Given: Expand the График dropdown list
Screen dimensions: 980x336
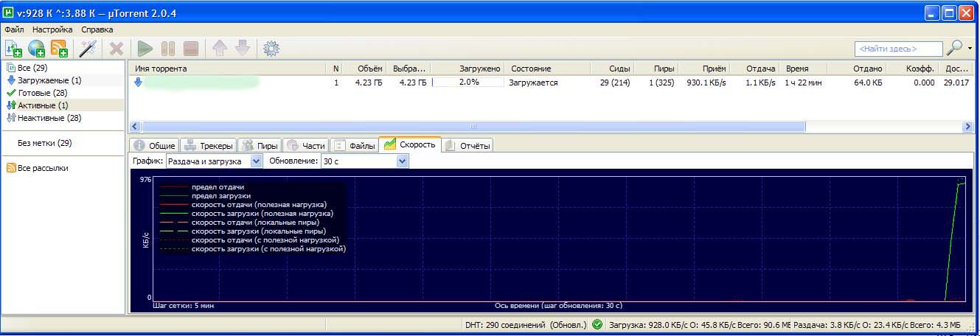Looking at the screenshot, I should 257,161.
